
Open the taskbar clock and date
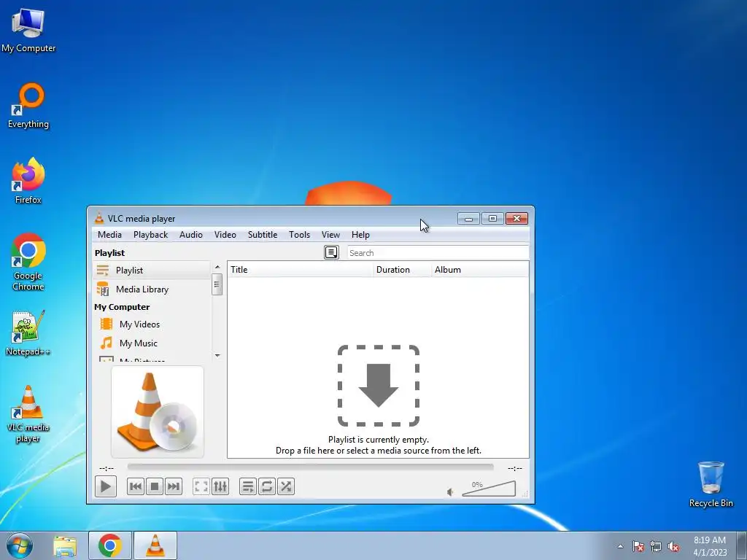click(x=710, y=546)
